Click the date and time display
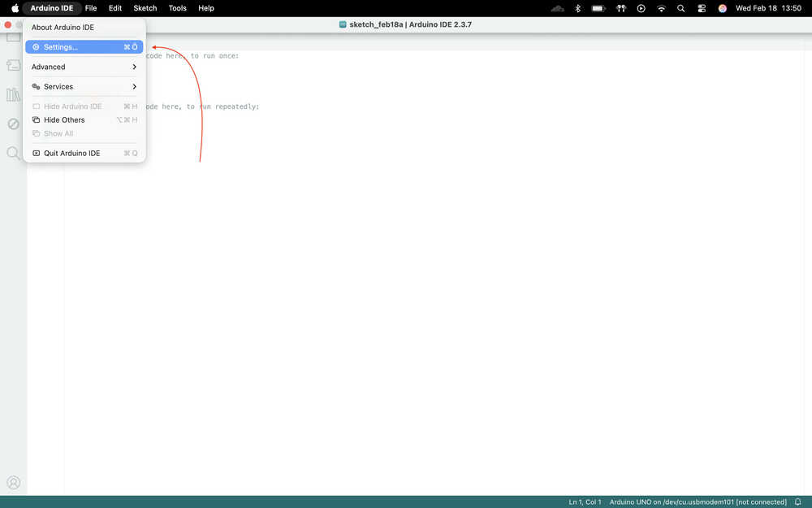 point(768,8)
